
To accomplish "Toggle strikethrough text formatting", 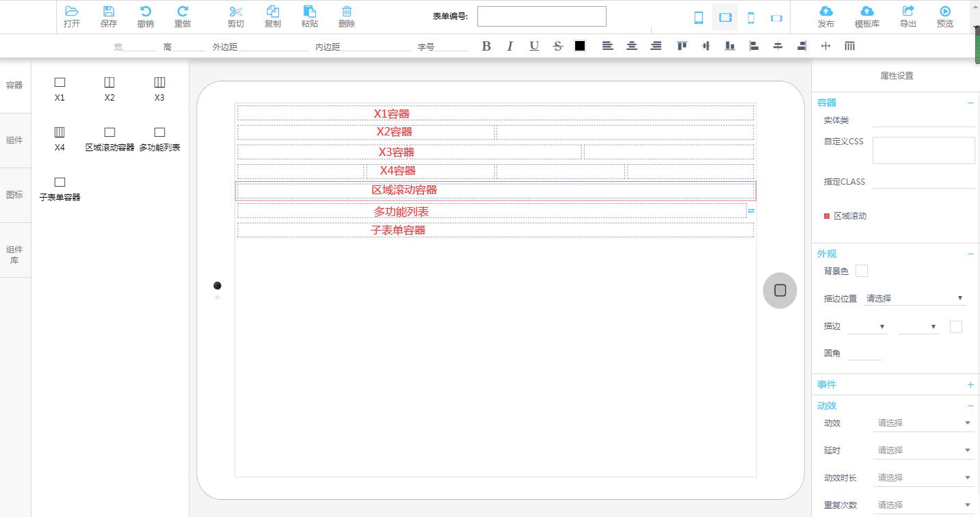I will click(558, 47).
